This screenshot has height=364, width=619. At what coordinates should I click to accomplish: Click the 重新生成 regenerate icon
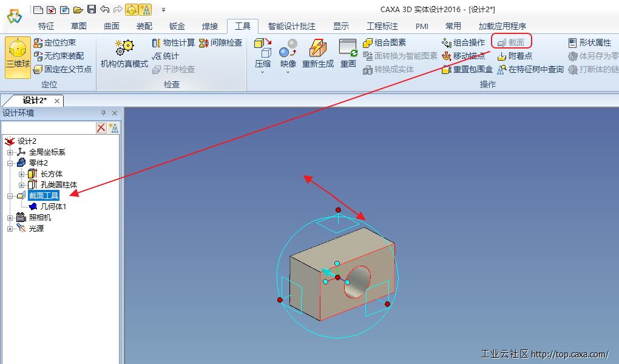pyautogui.click(x=318, y=49)
